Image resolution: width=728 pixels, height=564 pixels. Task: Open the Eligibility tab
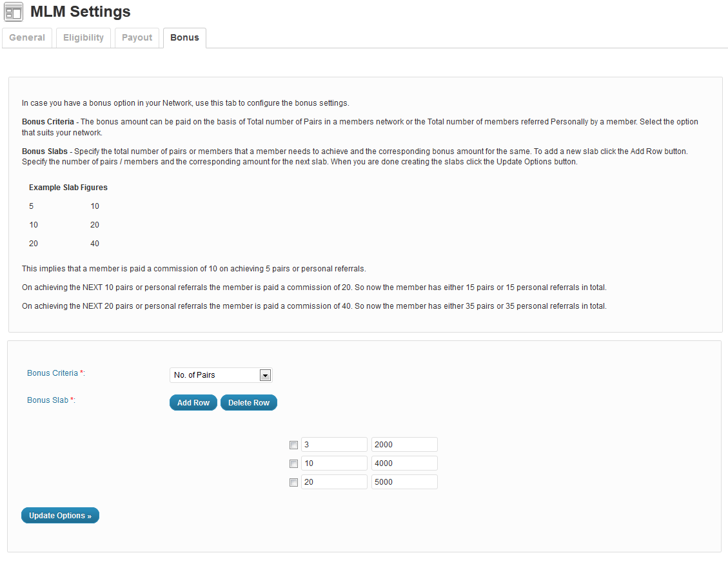coord(84,37)
